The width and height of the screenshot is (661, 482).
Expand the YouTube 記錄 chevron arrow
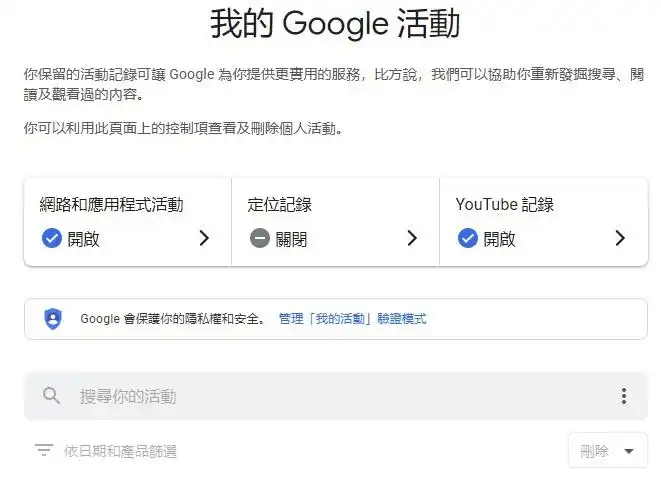coord(620,238)
